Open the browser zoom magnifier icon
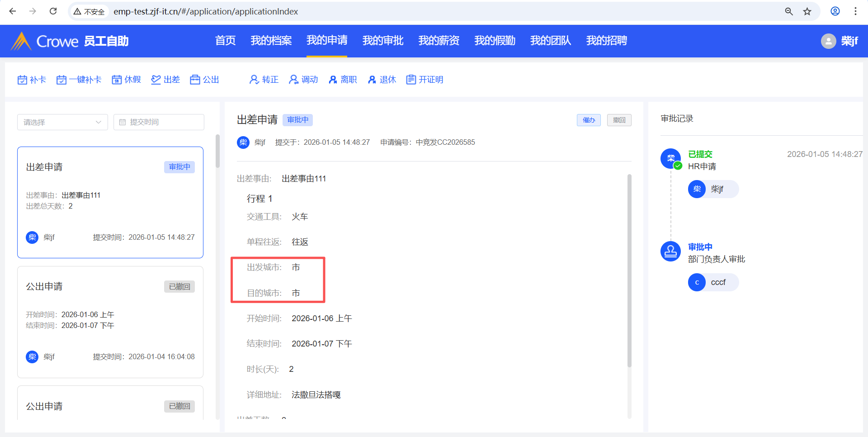This screenshot has height=437, width=868. 789,11
